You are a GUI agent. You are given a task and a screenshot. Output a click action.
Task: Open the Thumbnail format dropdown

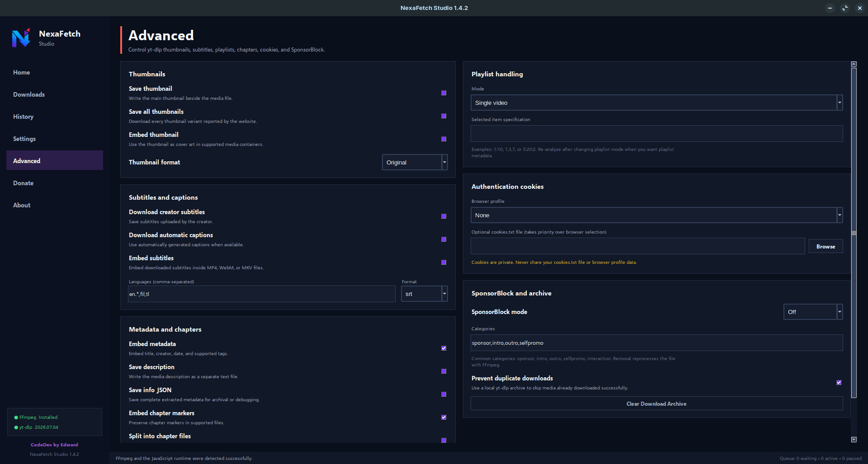click(415, 162)
